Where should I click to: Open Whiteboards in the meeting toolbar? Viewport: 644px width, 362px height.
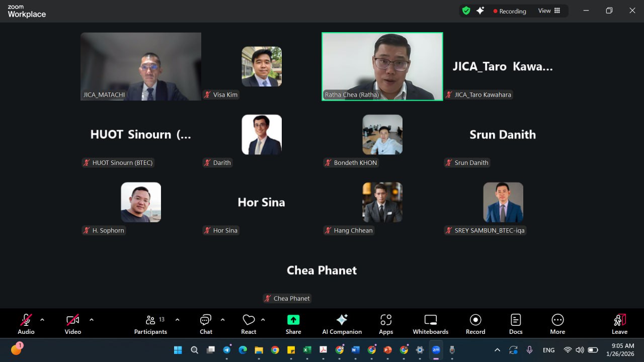tap(430, 324)
